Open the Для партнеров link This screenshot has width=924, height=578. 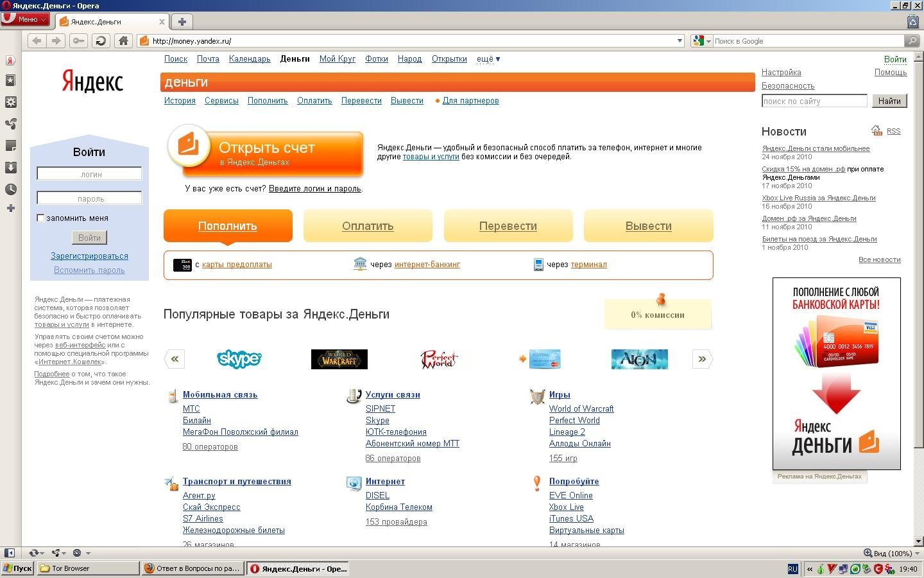[x=470, y=101]
